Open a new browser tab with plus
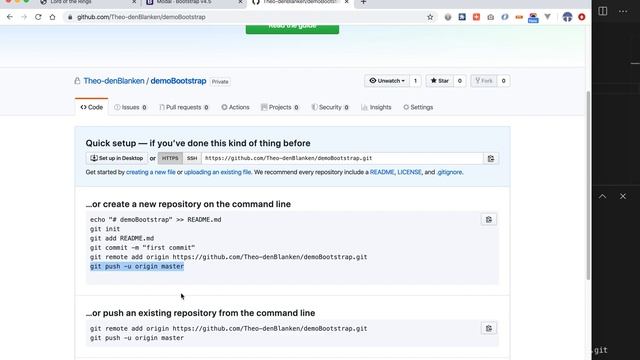This screenshot has height=360, width=640. pyautogui.click(x=363, y=2)
